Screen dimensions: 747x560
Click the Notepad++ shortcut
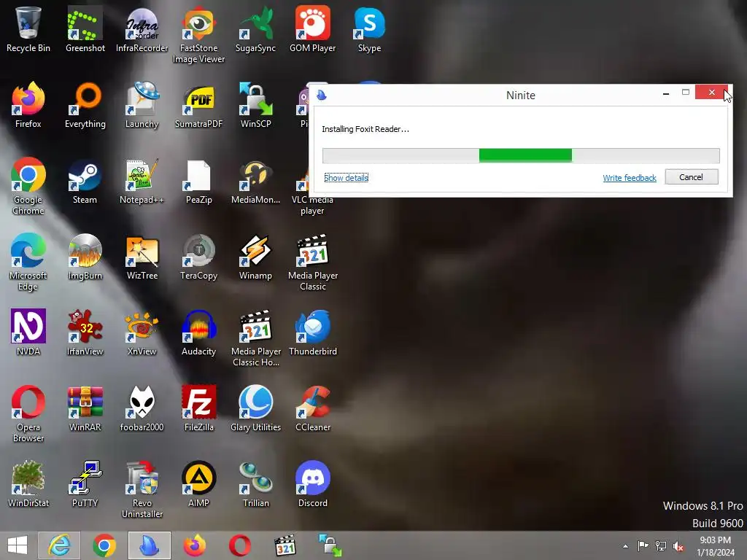142,181
